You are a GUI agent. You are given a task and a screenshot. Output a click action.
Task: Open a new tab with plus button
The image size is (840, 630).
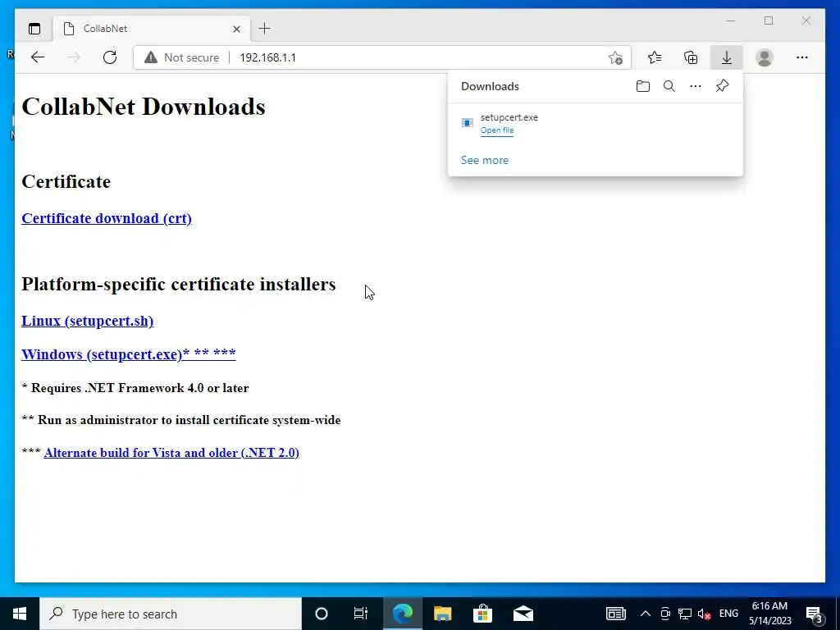coord(265,29)
